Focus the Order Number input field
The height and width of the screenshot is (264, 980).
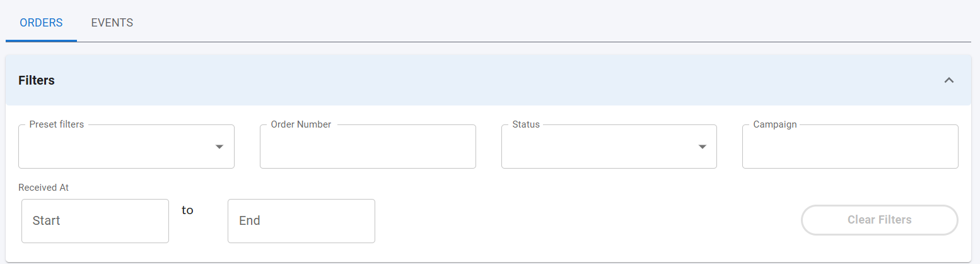pyautogui.click(x=368, y=147)
